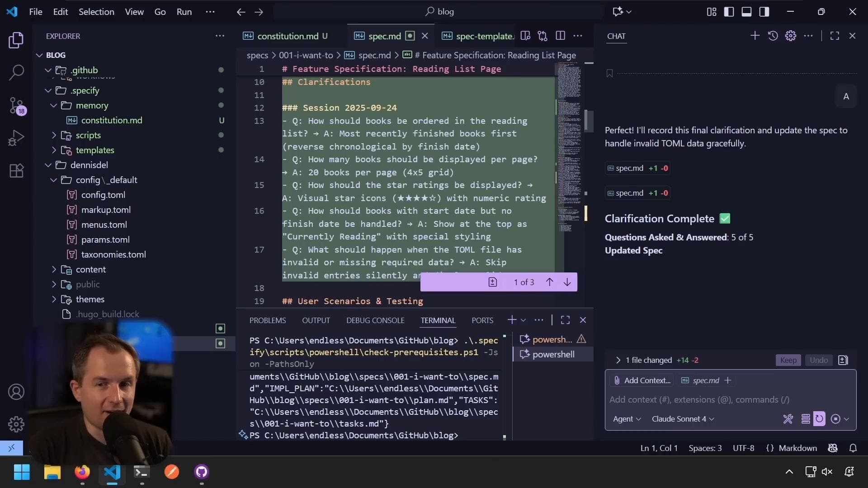
Task: Toggle secondary side bar layout icon
Action: (x=764, y=12)
